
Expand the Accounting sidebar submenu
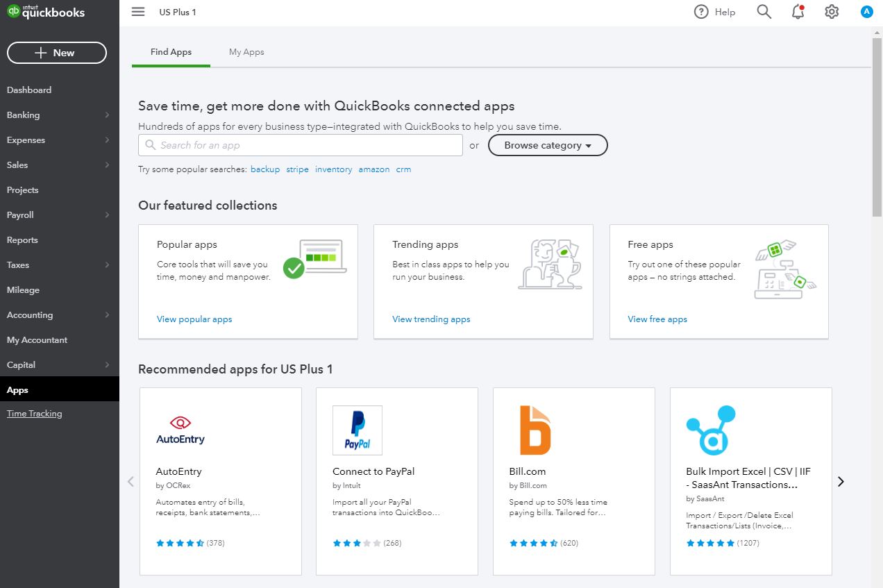107,315
